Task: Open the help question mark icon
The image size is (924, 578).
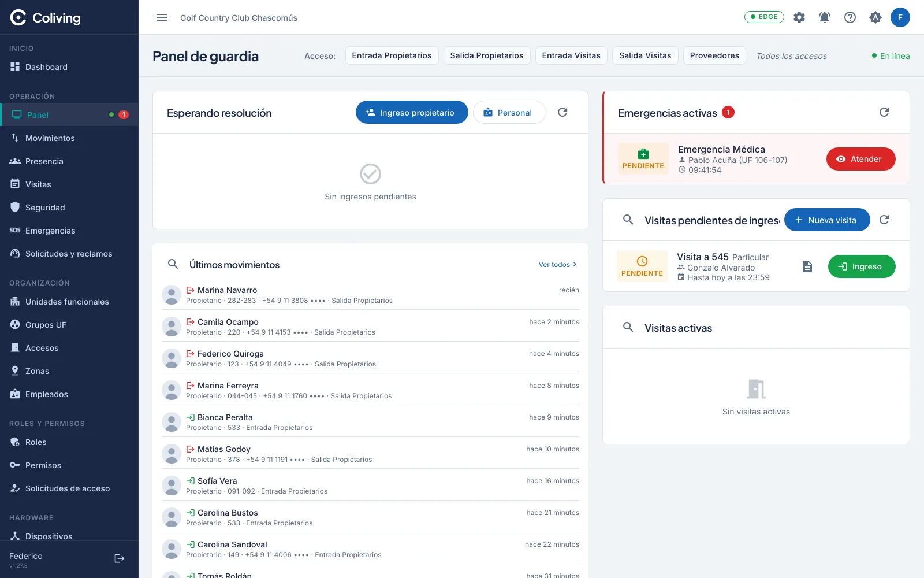Action: click(x=850, y=17)
